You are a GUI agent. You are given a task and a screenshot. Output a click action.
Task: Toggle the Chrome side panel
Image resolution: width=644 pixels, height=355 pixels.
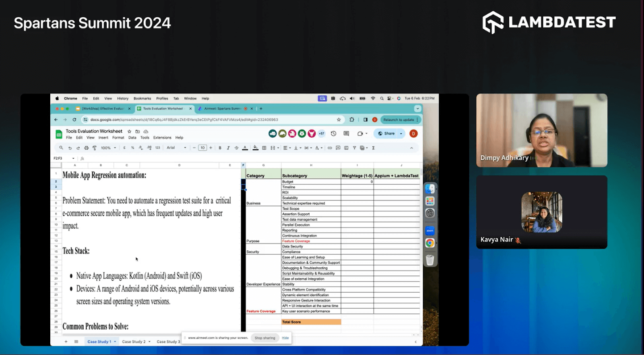365,120
